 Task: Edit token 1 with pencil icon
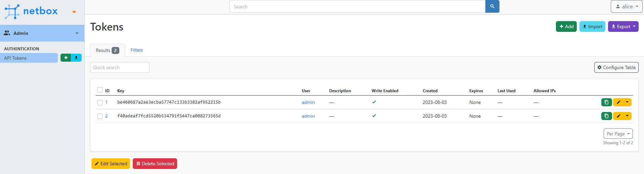(618, 102)
